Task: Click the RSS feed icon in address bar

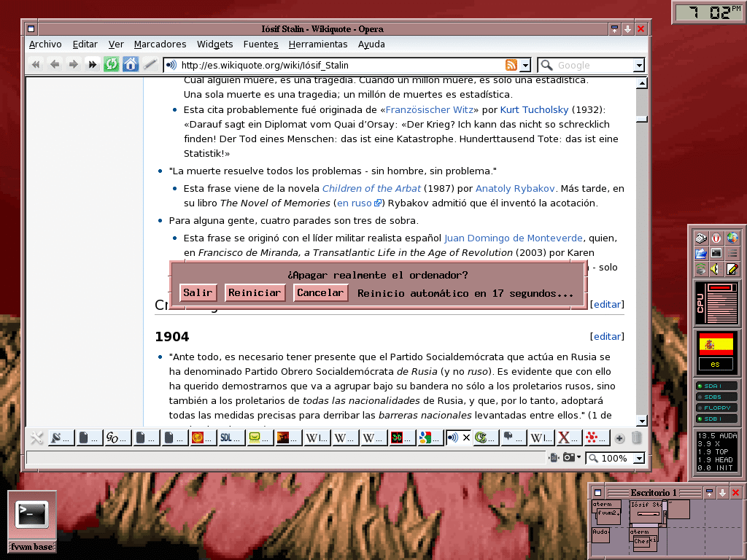Action: 511,65
